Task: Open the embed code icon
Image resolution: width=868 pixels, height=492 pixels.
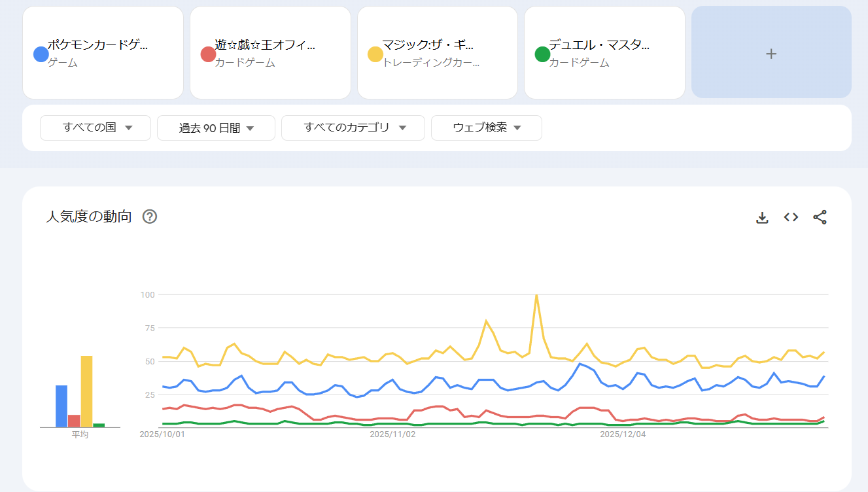Action: (791, 217)
